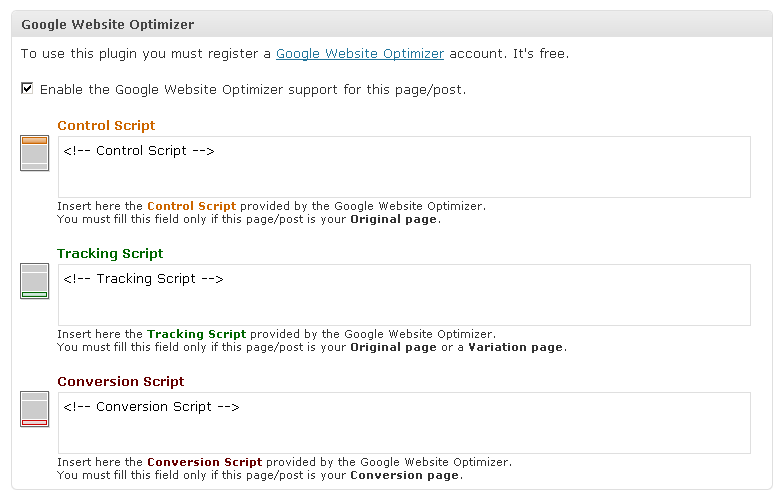Screen dimensions: 783x499
Task: Click bold orange Control Script text in the hint
Action: click(x=191, y=206)
